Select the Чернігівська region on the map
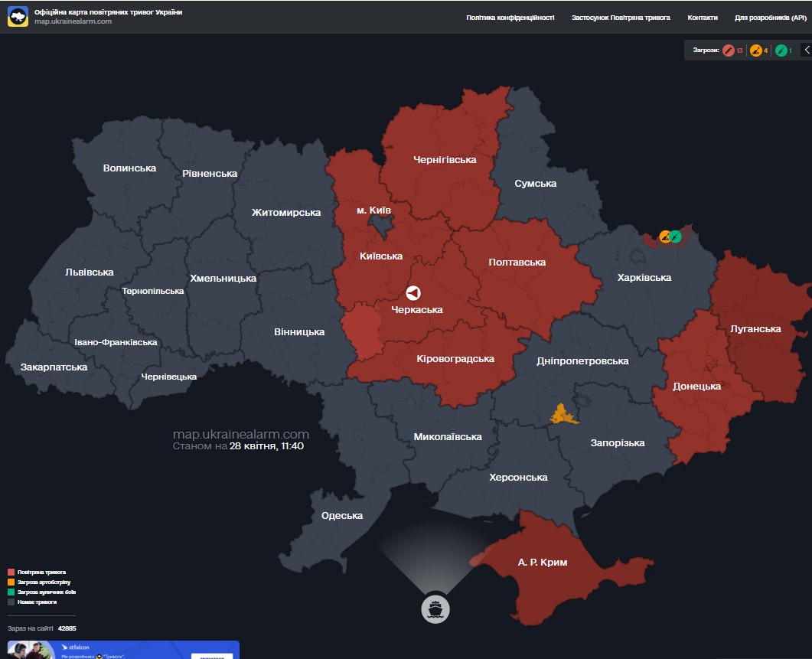The height and width of the screenshot is (659, 812). click(444, 159)
